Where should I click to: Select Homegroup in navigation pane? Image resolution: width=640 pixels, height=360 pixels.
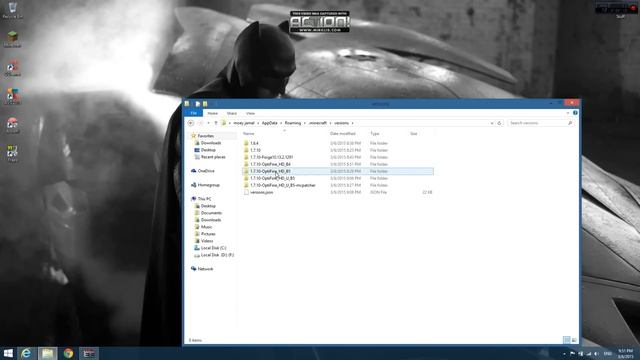point(208,185)
